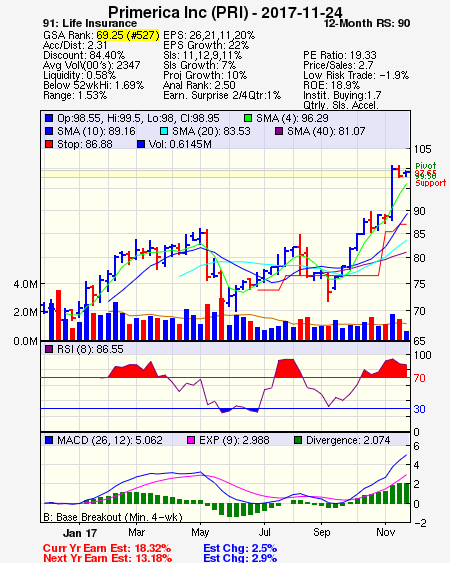
Task: Click the 'Mar' date axis label
Action: coord(136,532)
